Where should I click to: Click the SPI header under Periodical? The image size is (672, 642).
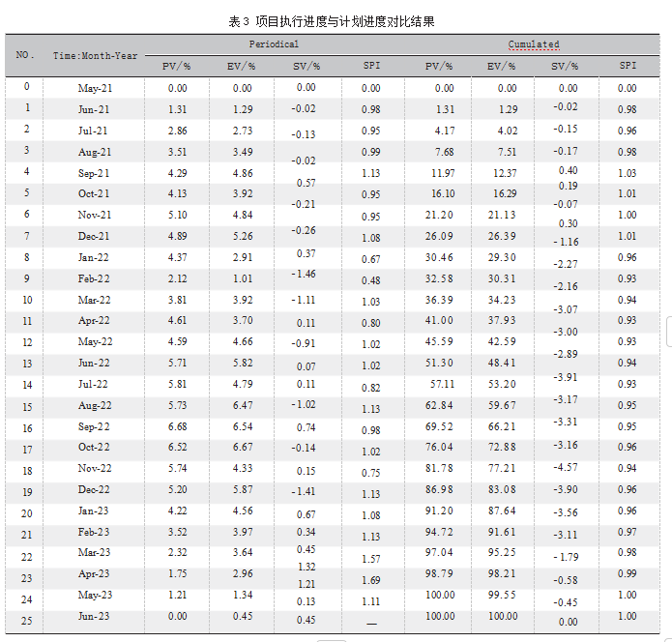(371, 65)
